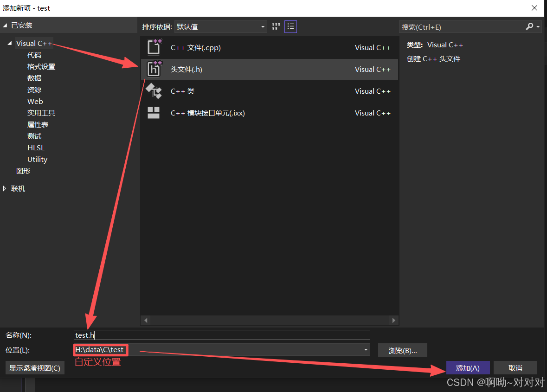
Task: Select the 属性表 category
Action: pyautogui.click(x=38, y=124)
